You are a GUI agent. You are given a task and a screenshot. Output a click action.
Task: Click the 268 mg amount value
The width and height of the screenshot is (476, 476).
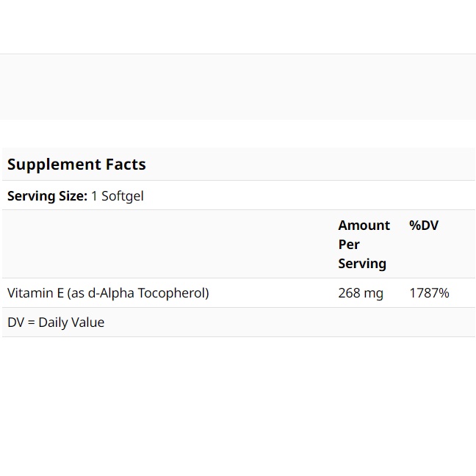(x=361, y=293)
